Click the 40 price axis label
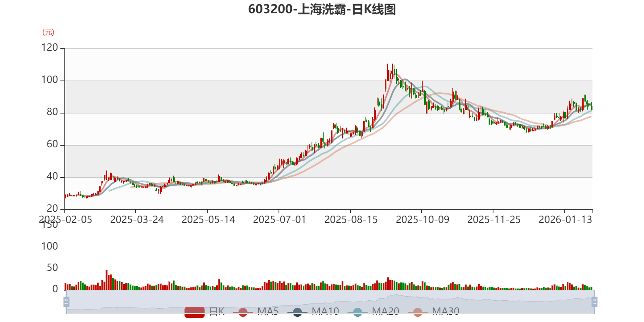 coord(52,176)
